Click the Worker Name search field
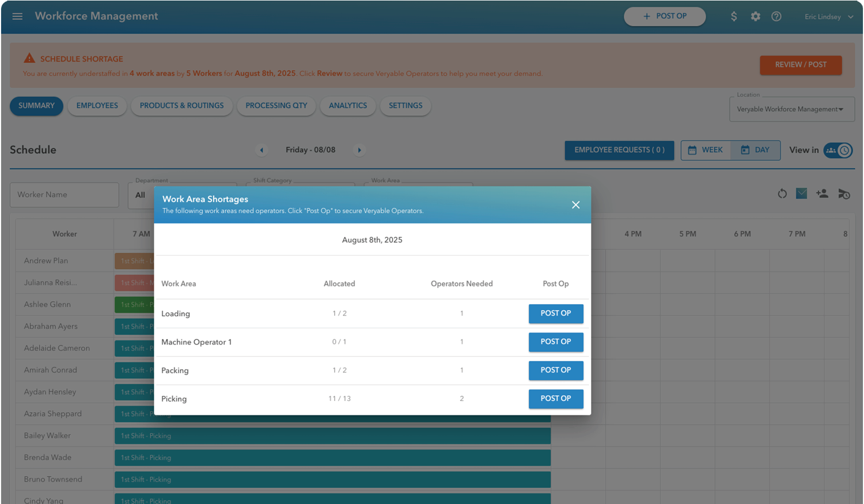This screenshot has height=504, width=864. coord(64,195)
